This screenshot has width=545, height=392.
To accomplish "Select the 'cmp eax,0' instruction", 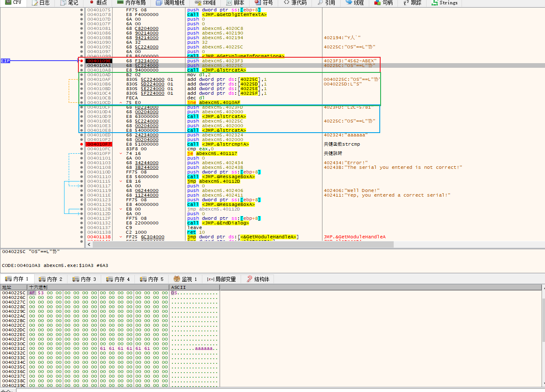I will [201, 149].
